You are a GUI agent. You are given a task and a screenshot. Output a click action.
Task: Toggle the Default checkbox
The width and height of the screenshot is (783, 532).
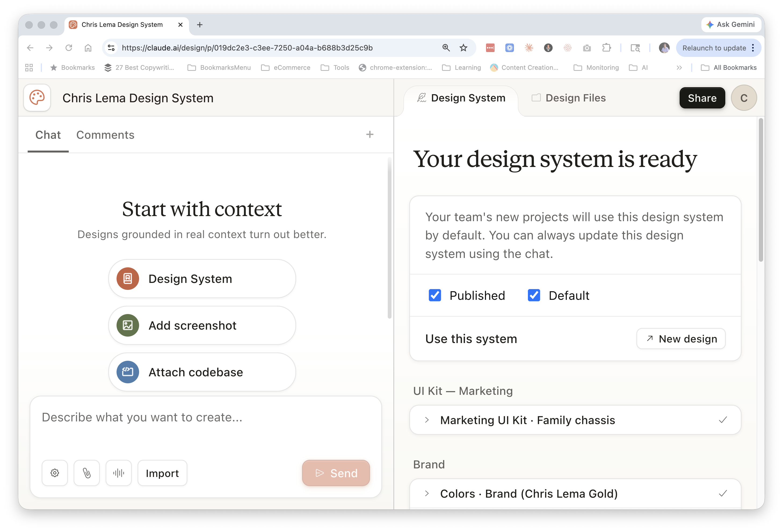534,295
